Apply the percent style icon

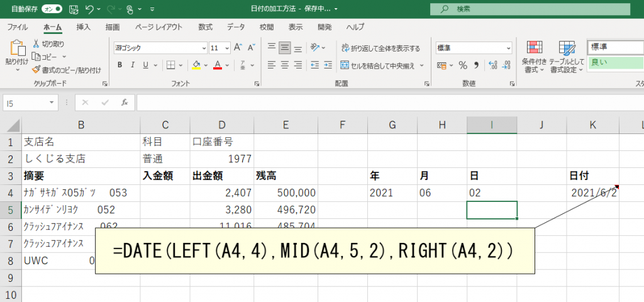point(462,65)
